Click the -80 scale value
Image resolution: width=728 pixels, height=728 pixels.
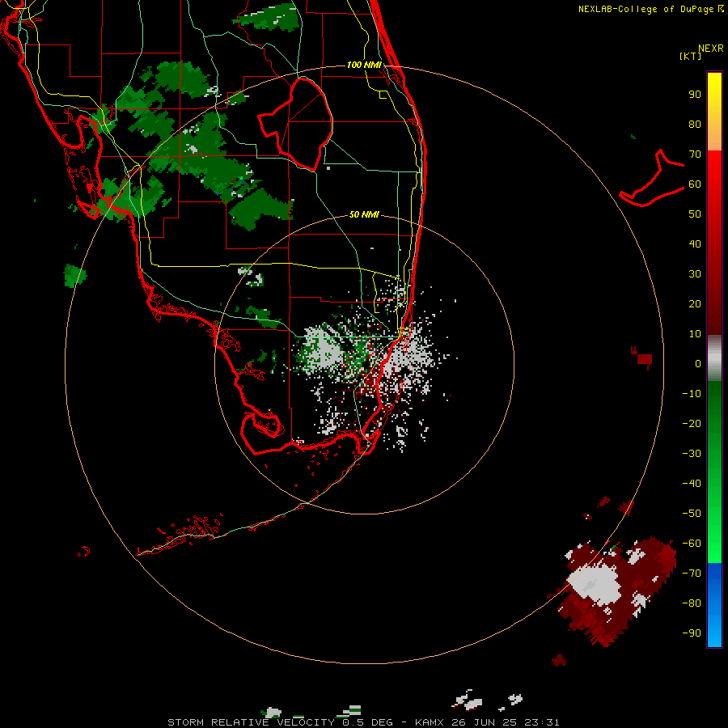692,603
